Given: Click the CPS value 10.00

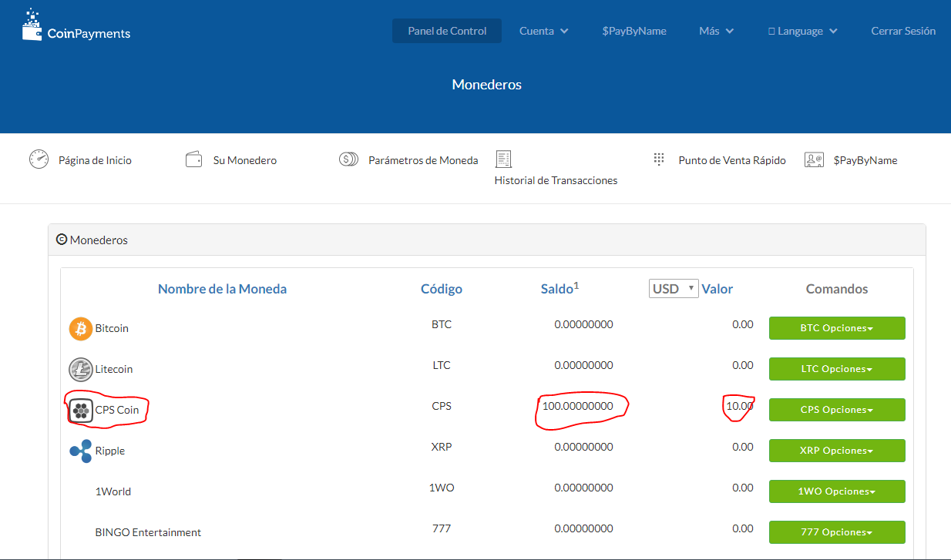Looking at the screenshot, I should tap(740, 406).
